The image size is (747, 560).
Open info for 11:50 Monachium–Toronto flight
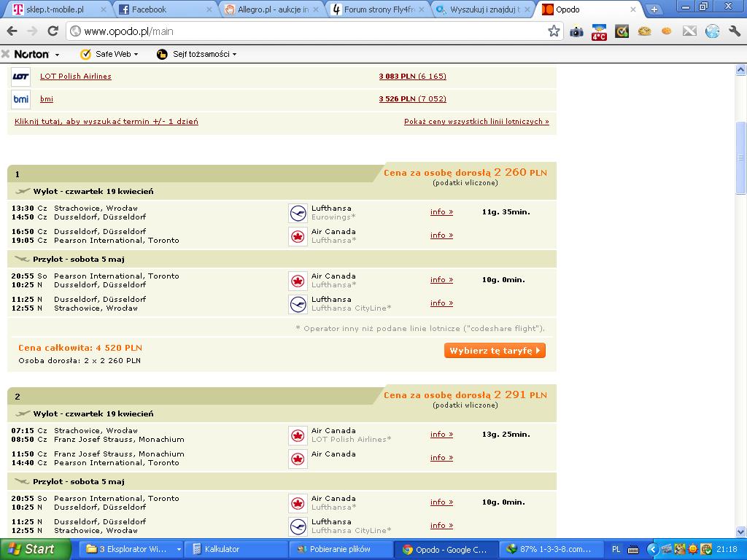pos(441,458)
